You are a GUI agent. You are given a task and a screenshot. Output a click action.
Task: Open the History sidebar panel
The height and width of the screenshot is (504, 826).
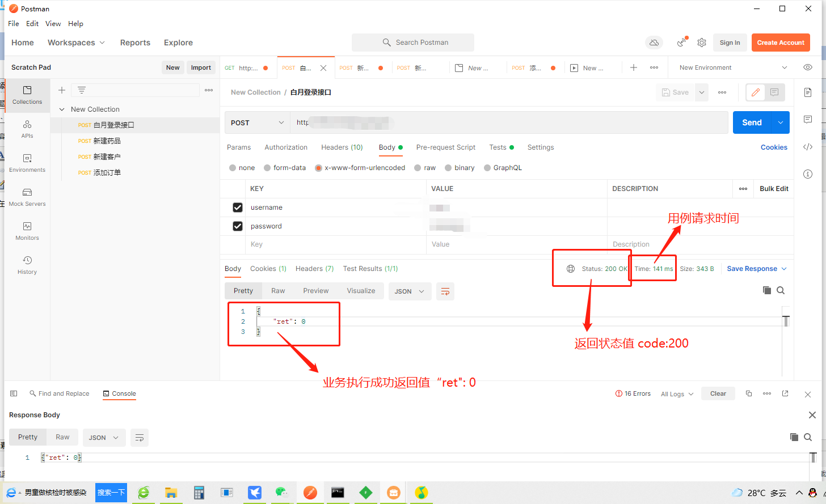27,265
